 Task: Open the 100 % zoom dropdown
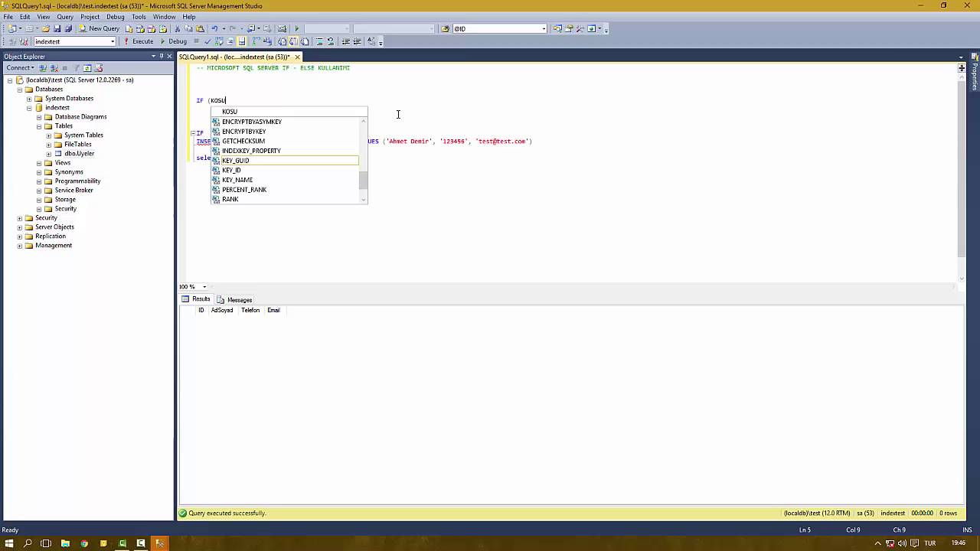click(204, 287)
